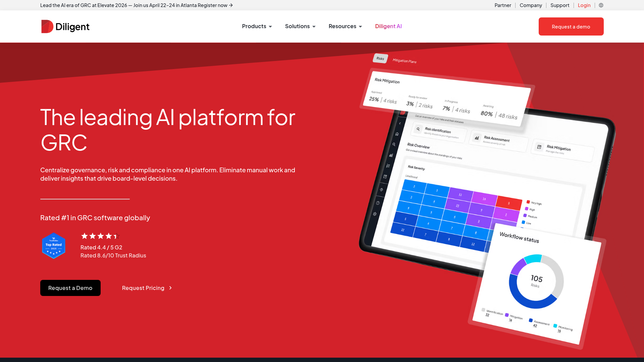Click the TrustRadius Top Rated badge
Screen dimensions: 644x362
tap(54, 246)
